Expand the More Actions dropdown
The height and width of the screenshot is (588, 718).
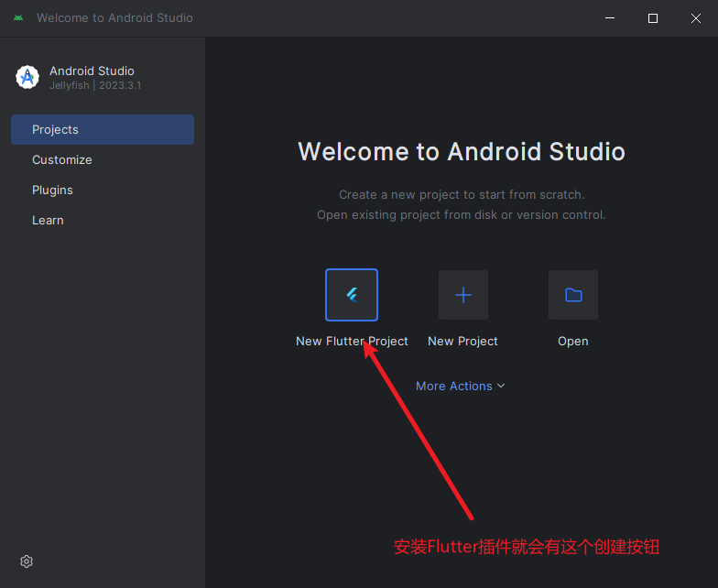click(454, 387)
